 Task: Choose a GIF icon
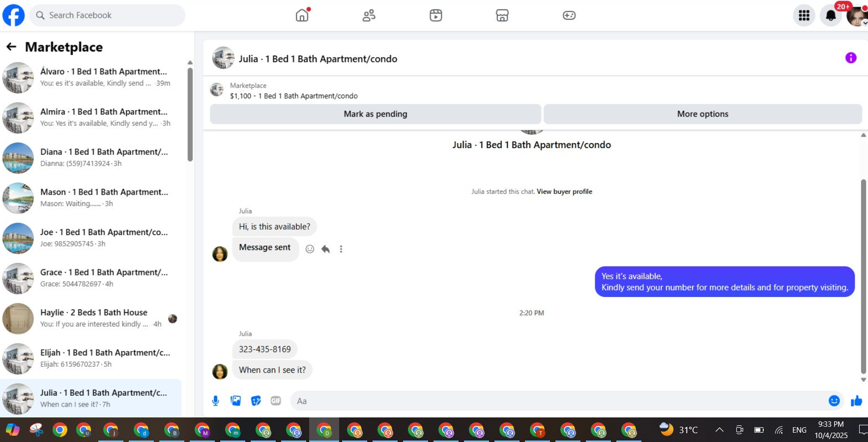point(276,401)
